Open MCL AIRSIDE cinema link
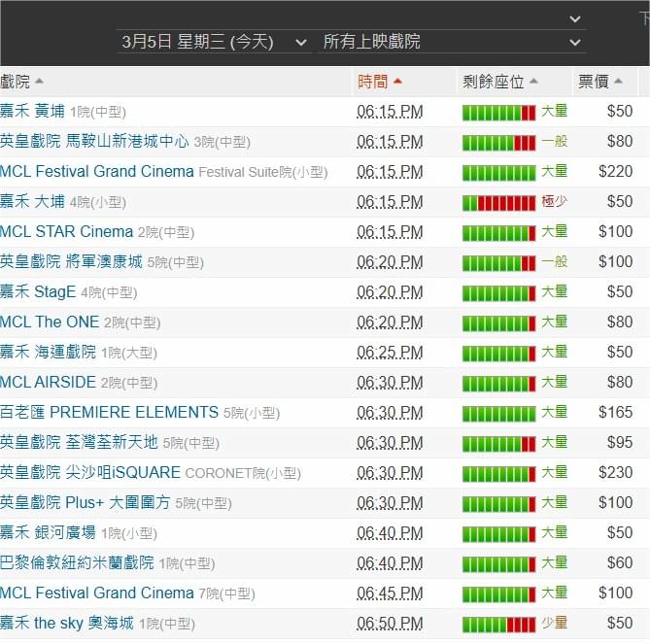This screenshot has height=644, width=650. point(48,382)
